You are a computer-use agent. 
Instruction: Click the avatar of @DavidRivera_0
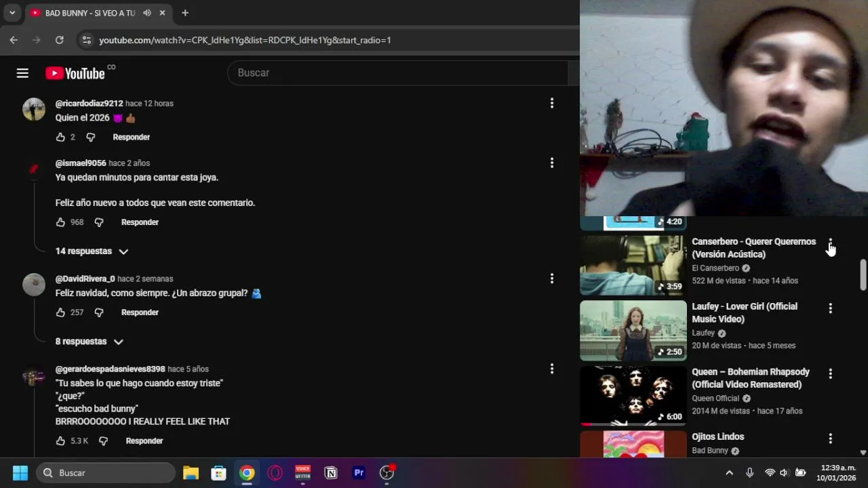[34, 285]
